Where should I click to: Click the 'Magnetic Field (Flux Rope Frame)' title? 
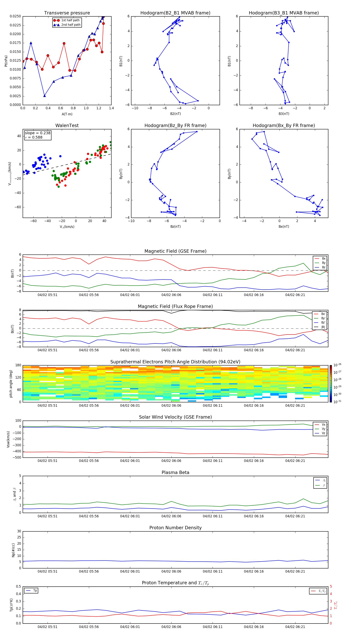coord(175,307)
